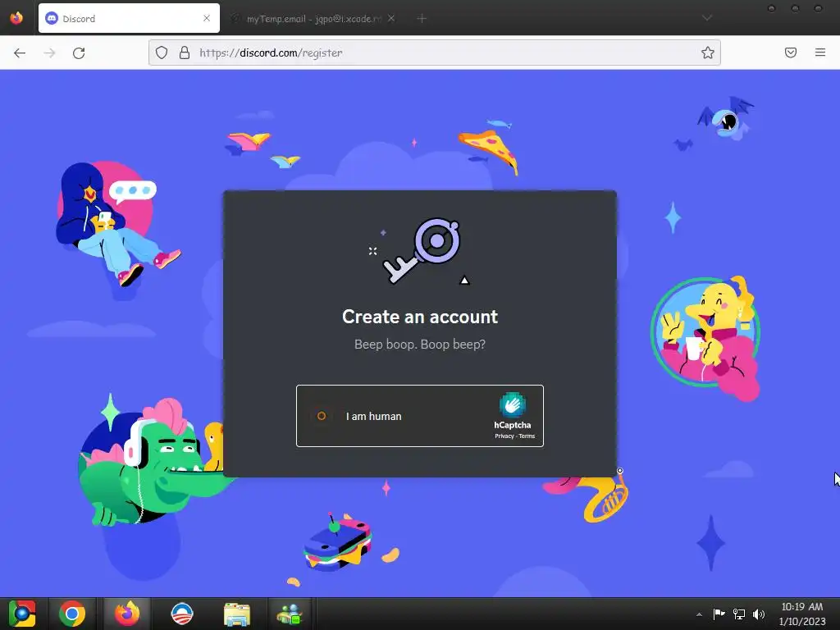The image size is (840, 630).
Task: Open the hCaptcha Terms link
Action: (x=527, y=436)
